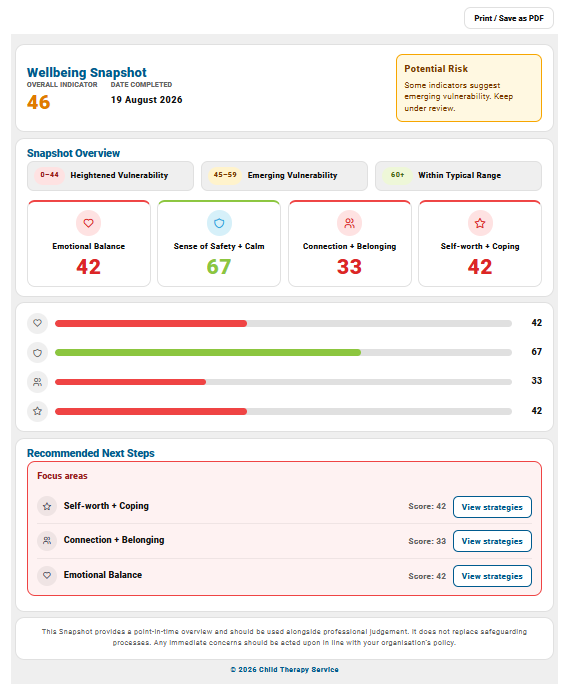Click the value 33 beside the progress bar

536,381
